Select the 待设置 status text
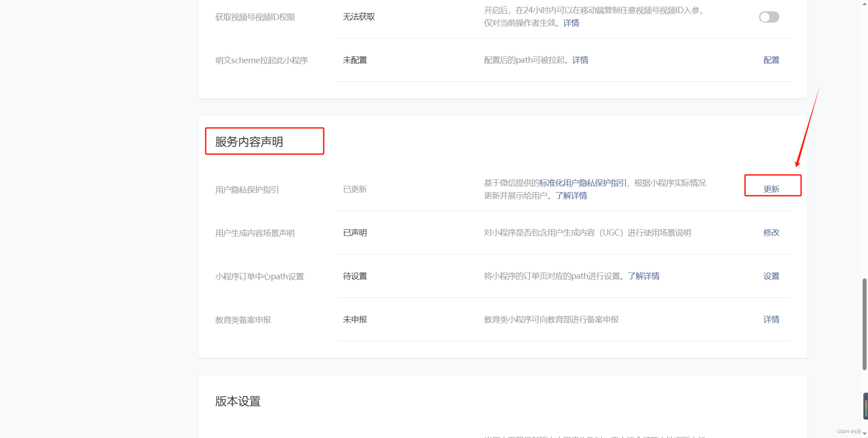The height and width of the screenshot is (438, 868). (x=355, y=276)
